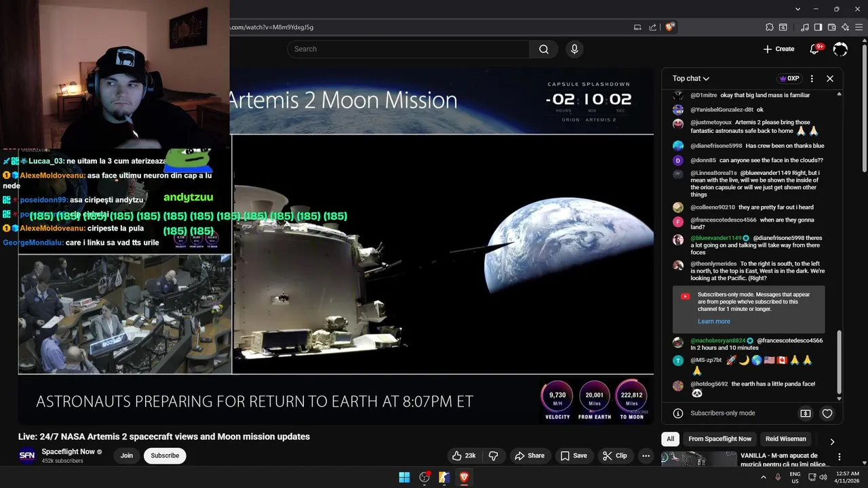Open options for the VANILLA recommended video
The height and width of the screenshot is (488, 868).
pyautogui.click(x=840, y=457)
